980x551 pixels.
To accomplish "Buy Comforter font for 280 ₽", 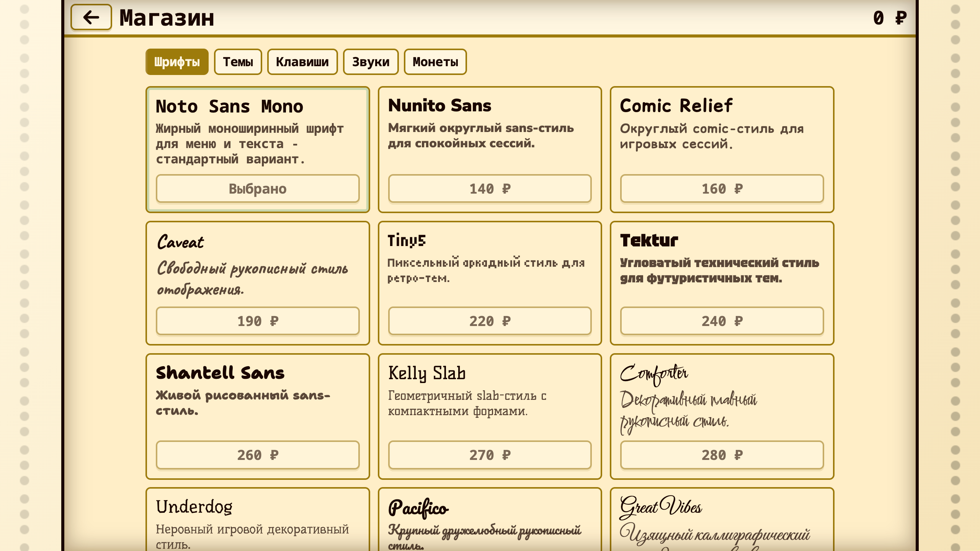I will [722, 455].
